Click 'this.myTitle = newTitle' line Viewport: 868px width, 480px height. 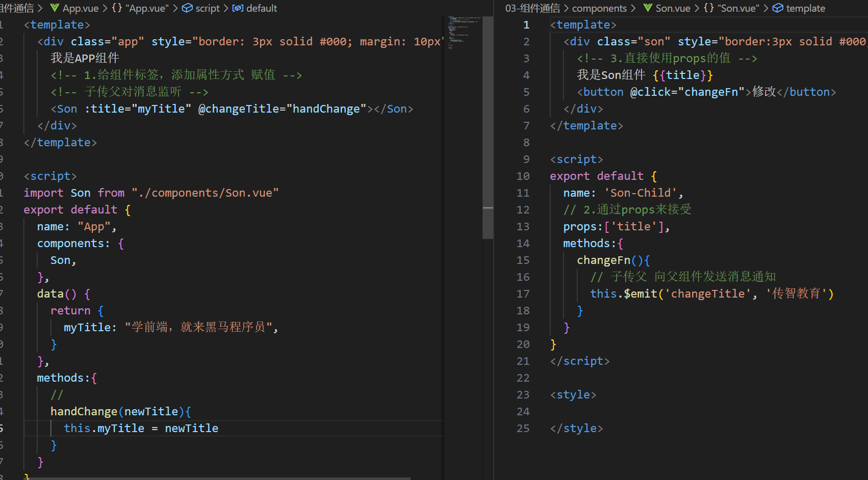tap(141, 428)
